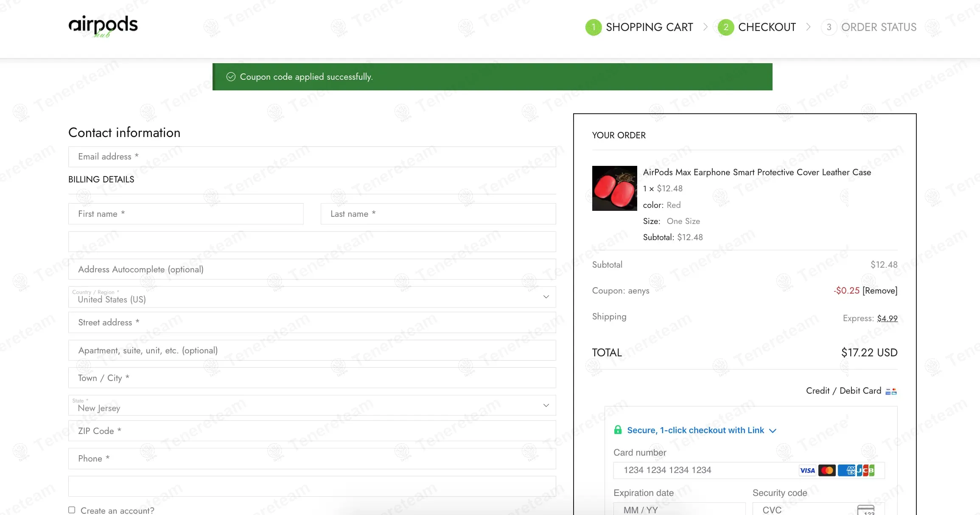The image size is (980, 515).
Task: Go to the Shopping Cart step
Action: [x=649, y=27]
